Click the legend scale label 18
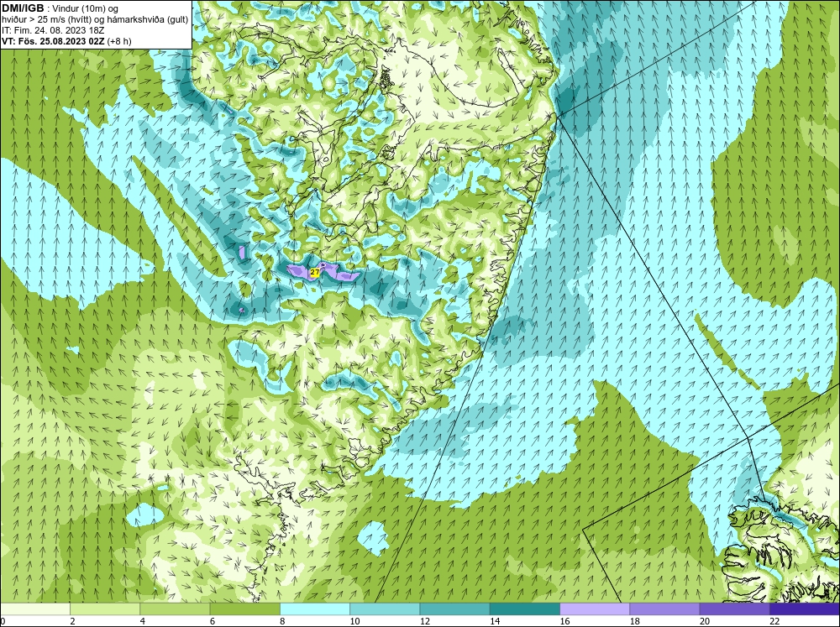Screen dimensions: 840x627 point(635,621)
